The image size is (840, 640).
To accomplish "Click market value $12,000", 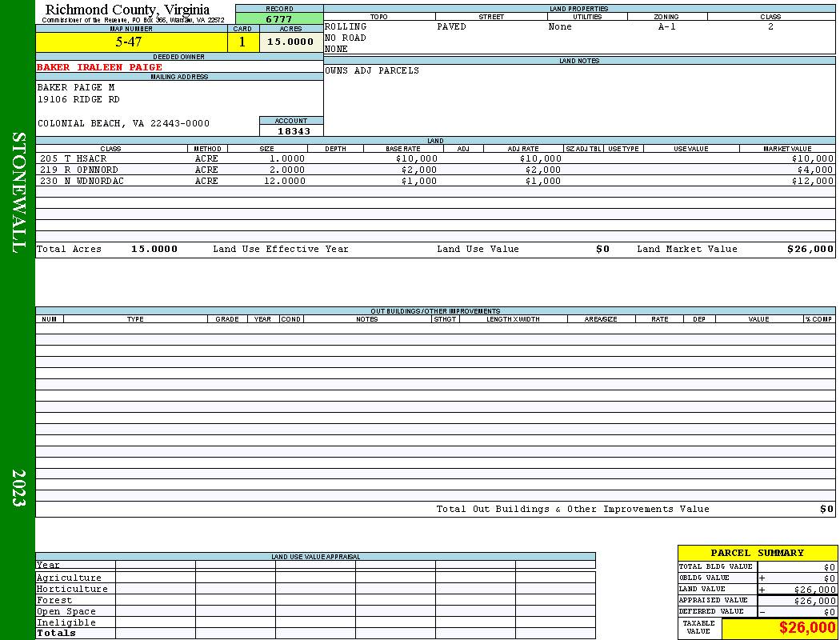I will [x=813, y=181].
